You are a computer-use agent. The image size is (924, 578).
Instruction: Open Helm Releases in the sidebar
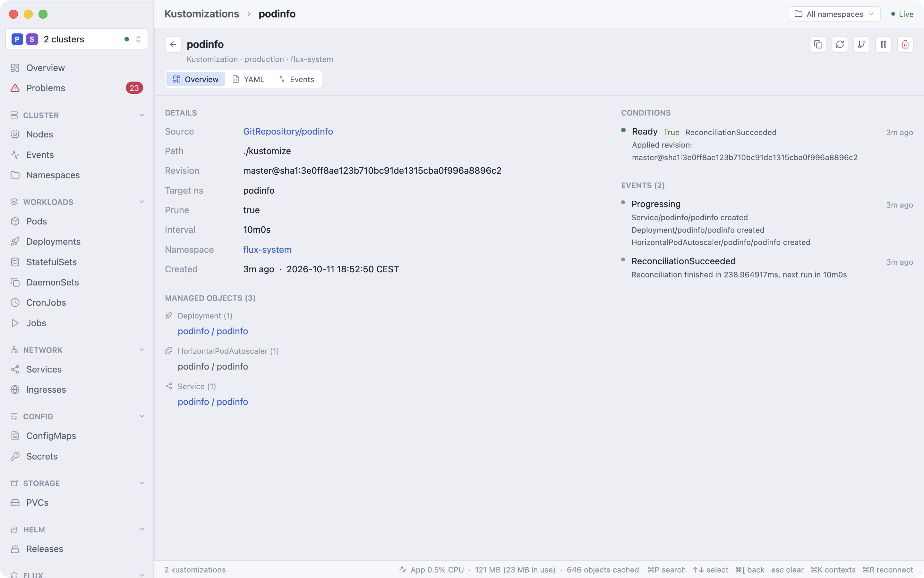[76, 549]
